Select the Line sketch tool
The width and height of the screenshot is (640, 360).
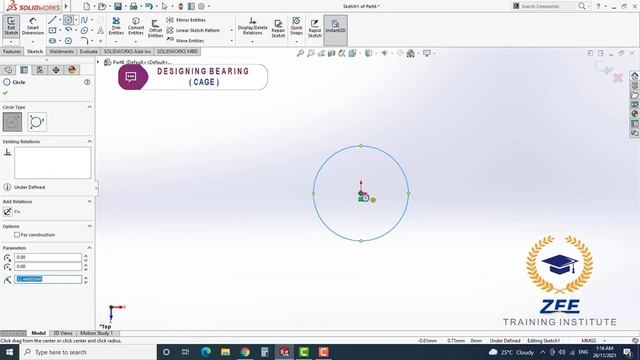click(x=52, y=20)
